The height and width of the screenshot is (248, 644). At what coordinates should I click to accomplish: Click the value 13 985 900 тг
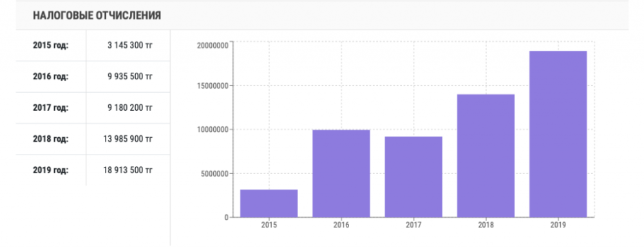point(128,138)
